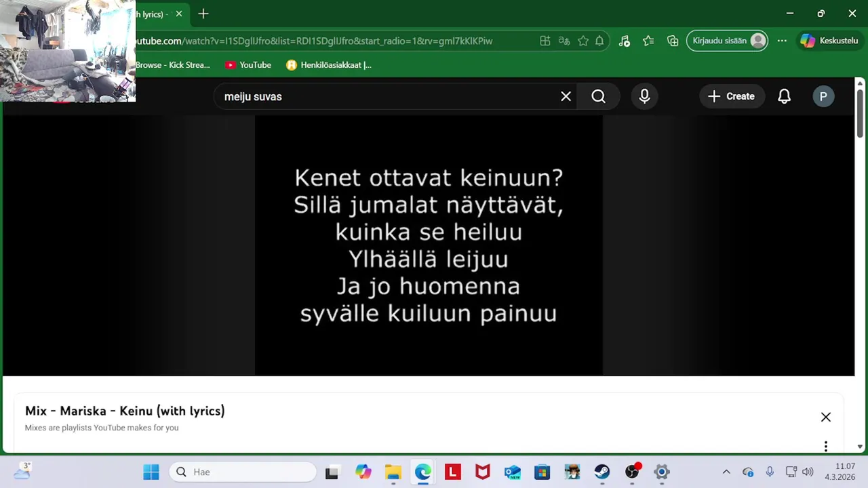
Task: Clear the YouTube search text
Action: tap(566, 96)
